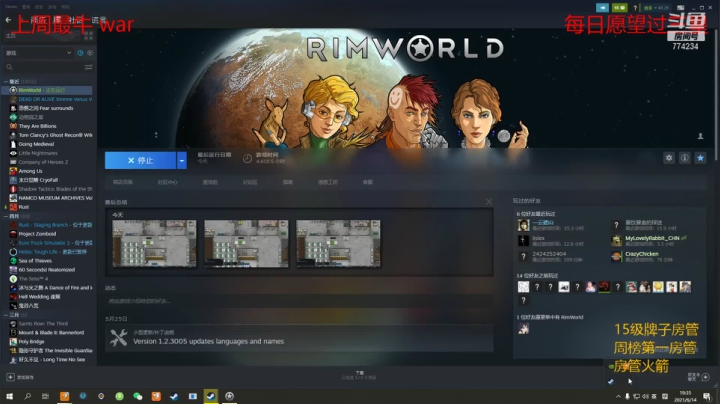
Task: Collapse the 三月 games section
Action: click(6, 315)
